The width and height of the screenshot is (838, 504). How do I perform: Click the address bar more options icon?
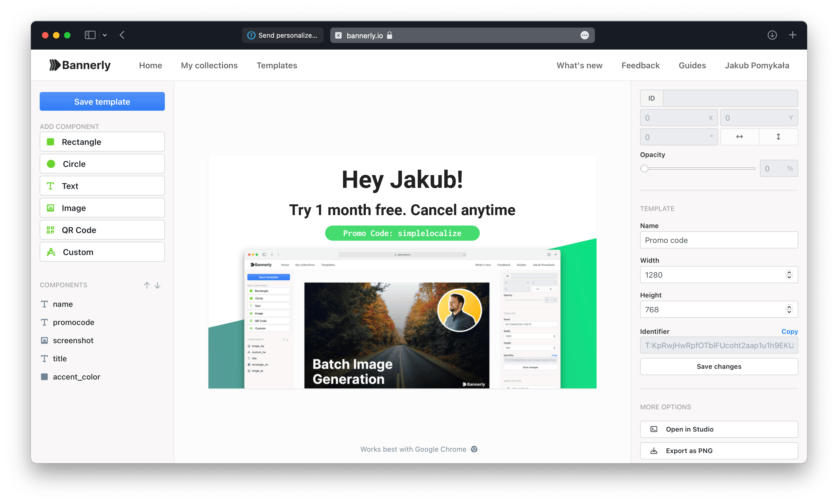[584, 35]
